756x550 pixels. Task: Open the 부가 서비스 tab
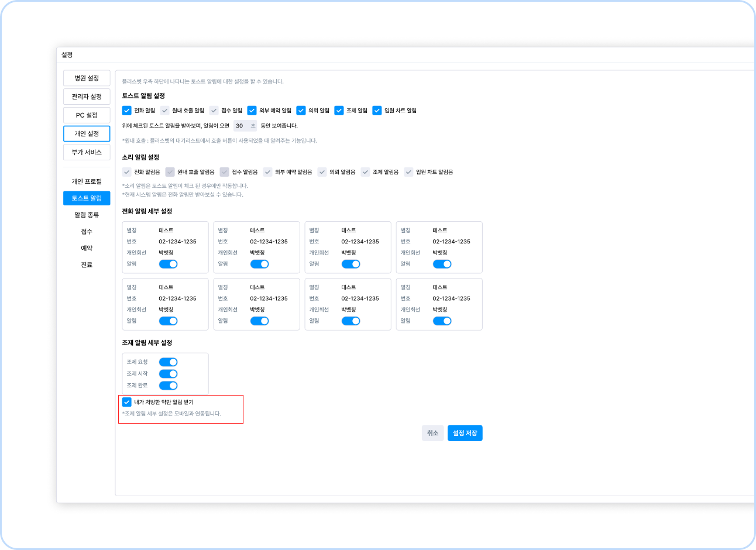click(x=87, y=152)
